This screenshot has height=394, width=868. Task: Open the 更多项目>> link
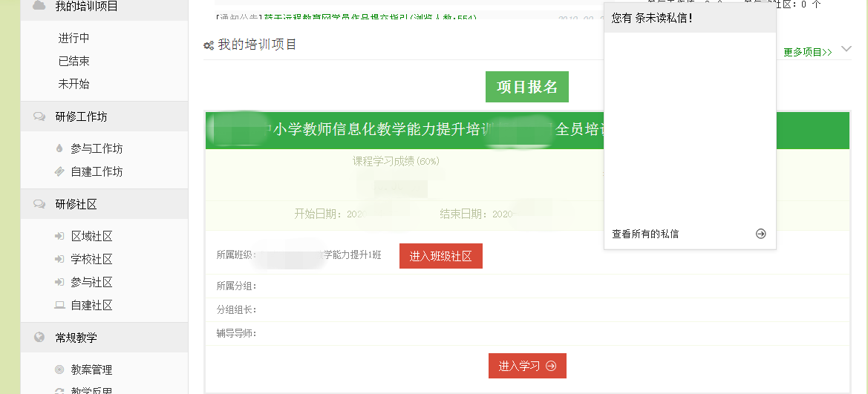[x=807, y=52]
